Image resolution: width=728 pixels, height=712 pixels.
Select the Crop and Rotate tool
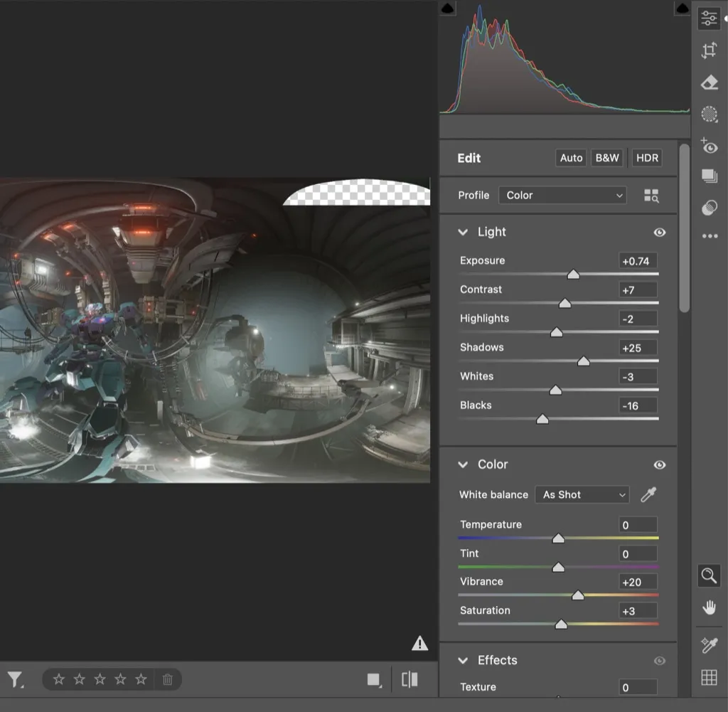click(709, 51)
